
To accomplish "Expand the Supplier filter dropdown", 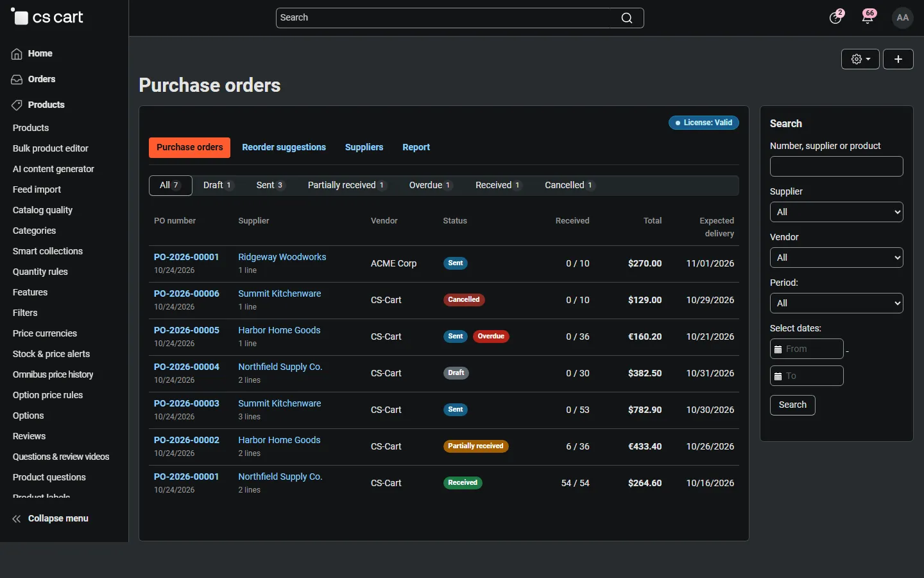I will pos(837,212).
